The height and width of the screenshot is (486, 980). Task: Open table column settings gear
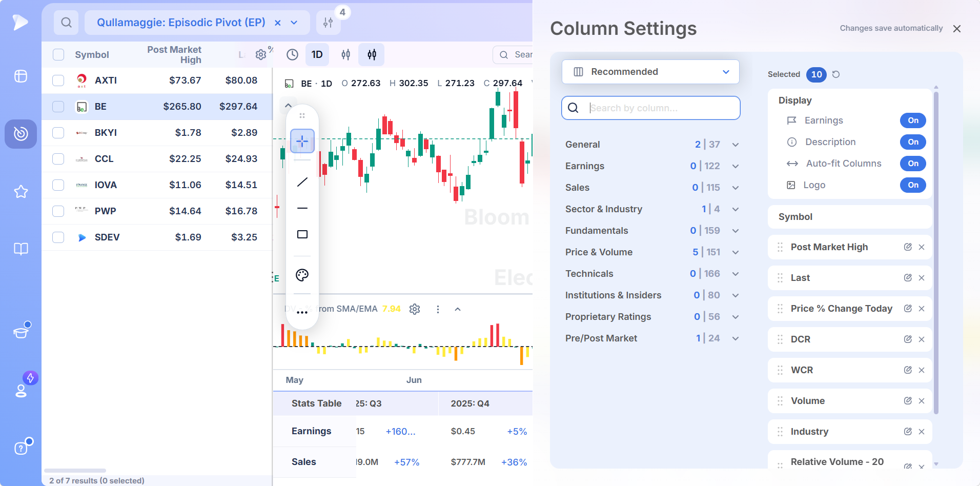click(261, 54)
